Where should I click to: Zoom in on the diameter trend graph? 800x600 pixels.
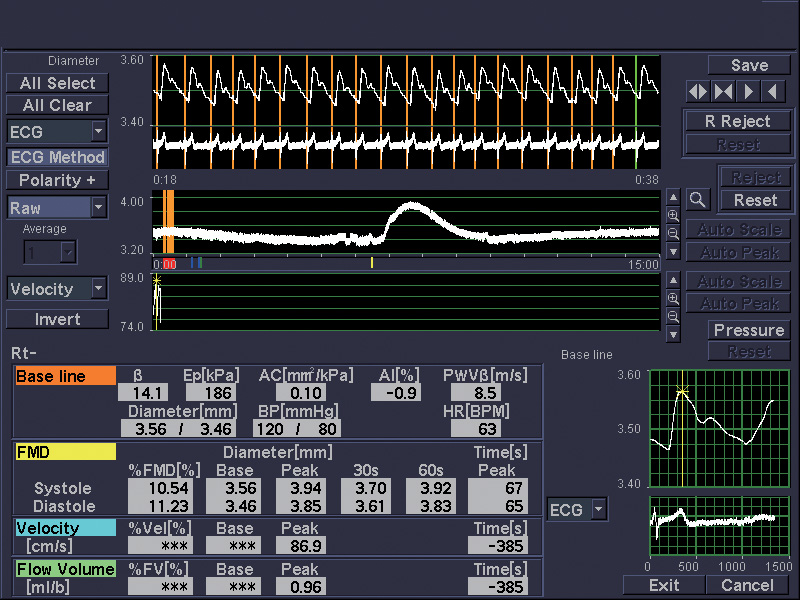coord(673,215)
